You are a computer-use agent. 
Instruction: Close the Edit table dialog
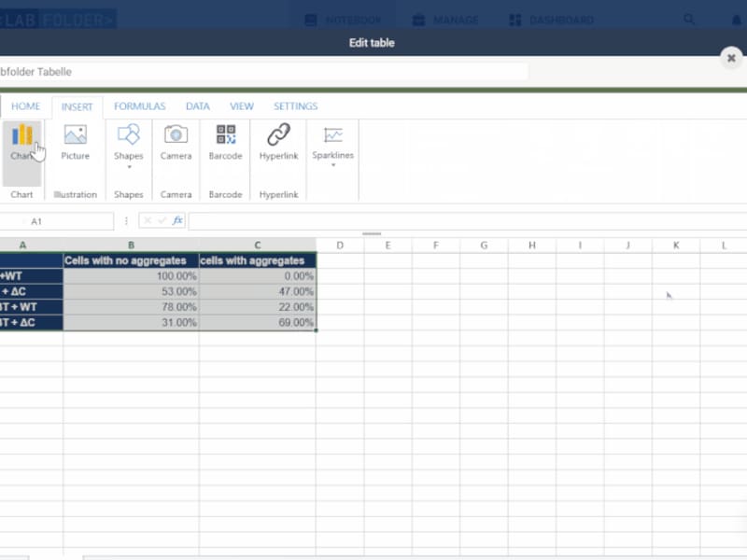(x=731, y=58)
